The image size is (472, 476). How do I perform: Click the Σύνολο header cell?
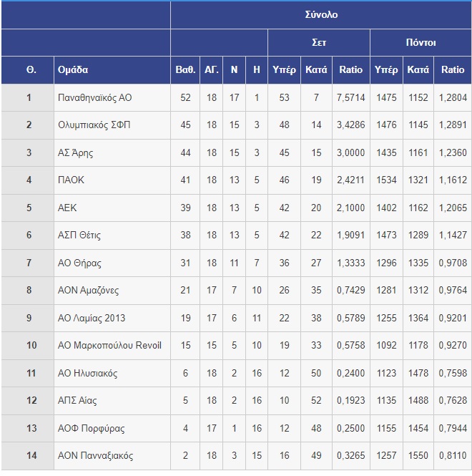tap(321, 14)
